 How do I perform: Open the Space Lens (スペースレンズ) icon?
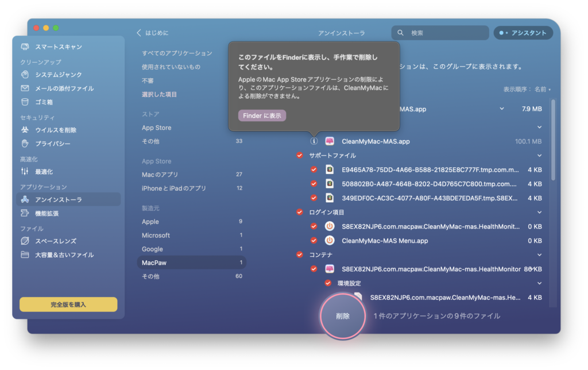25,241
